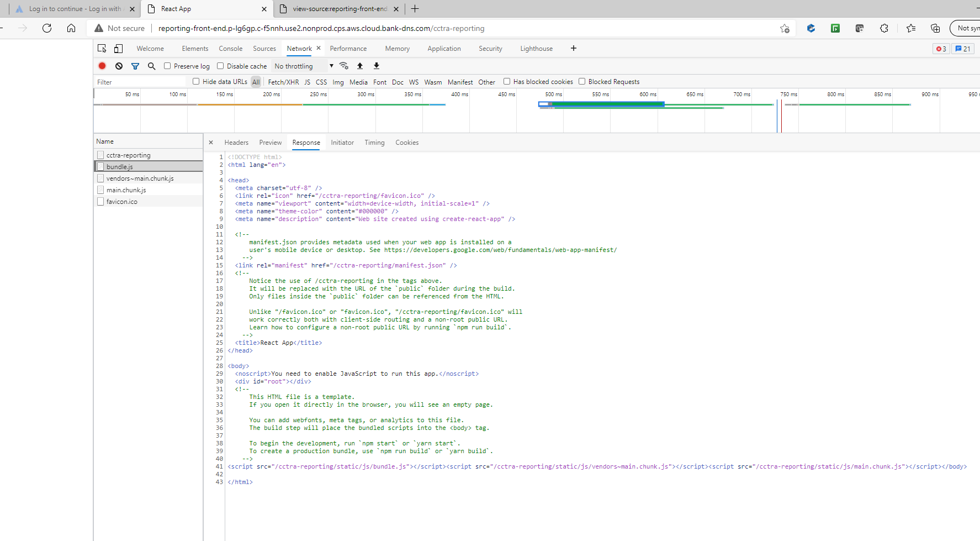Select the bundle.js request row

coord(149,167)
